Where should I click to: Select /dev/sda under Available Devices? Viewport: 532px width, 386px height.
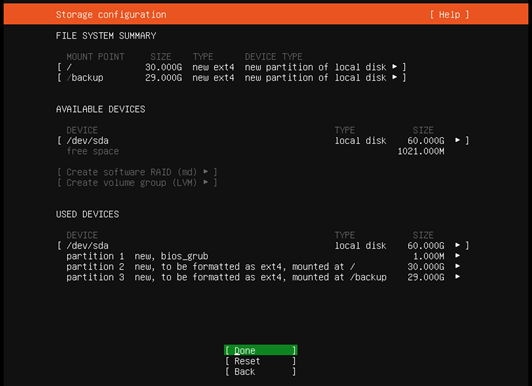(x=263, y=140)
